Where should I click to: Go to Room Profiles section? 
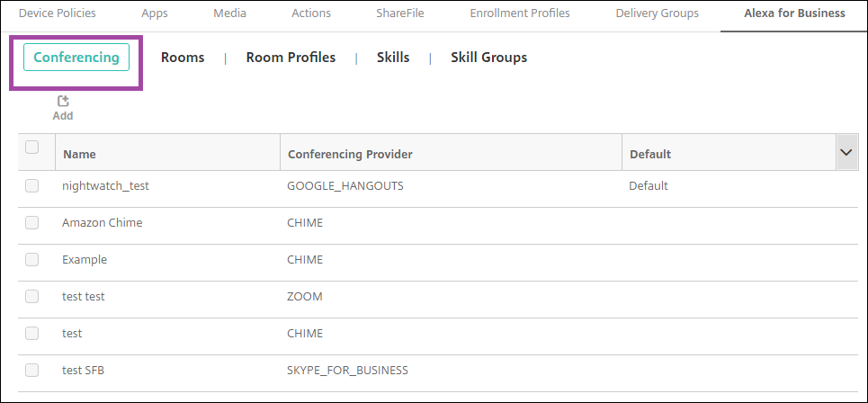(x=291, y=58)
